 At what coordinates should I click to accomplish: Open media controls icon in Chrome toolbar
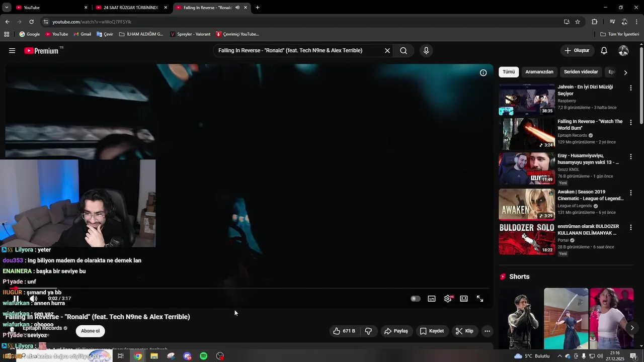(612, 22)
